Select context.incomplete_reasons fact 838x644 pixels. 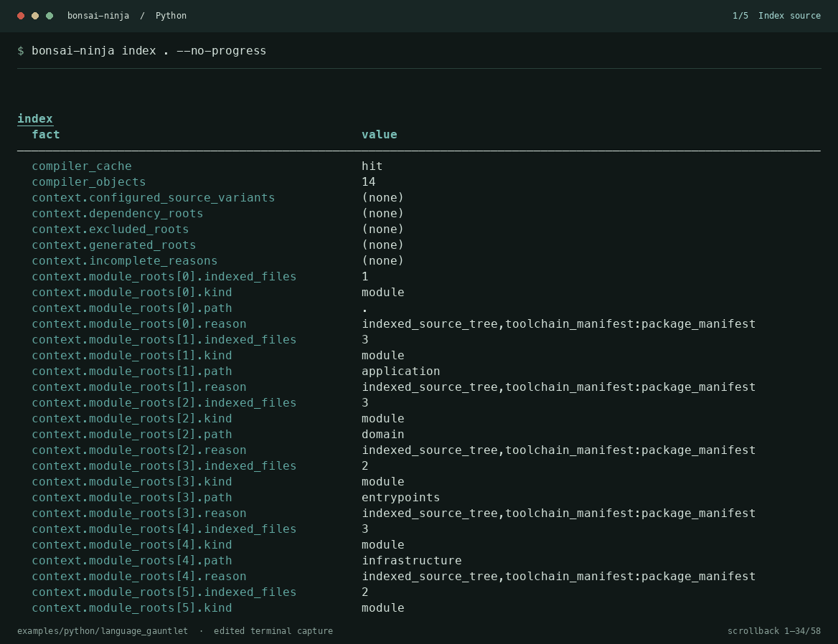125,260
